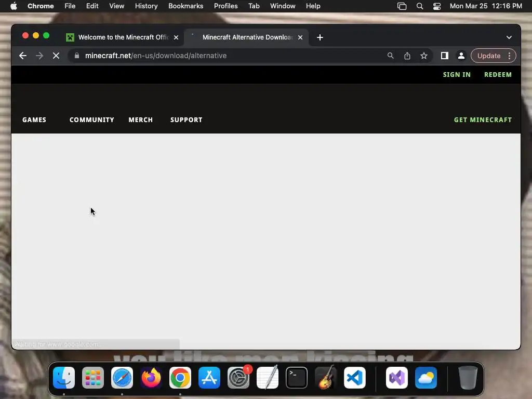Open Launchpad from the Dock

coord(93,378)
